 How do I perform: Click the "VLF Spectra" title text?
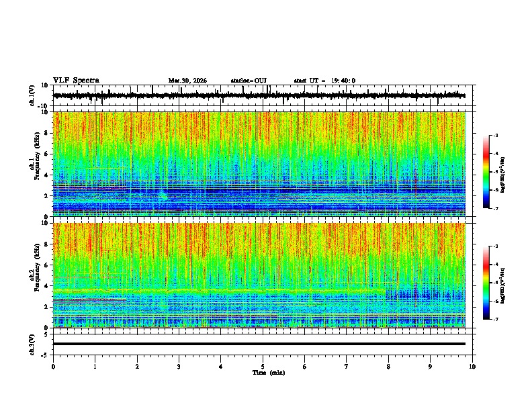pyautogui.click(x=76, y=81)
